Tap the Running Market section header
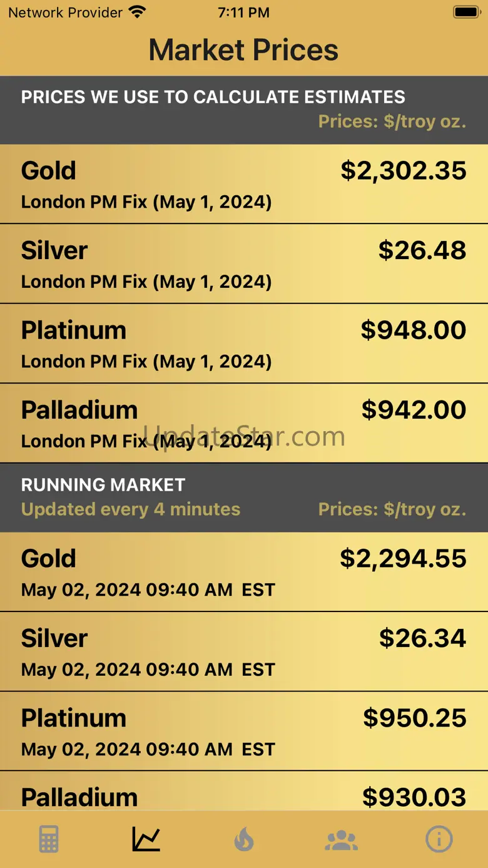Viewport: 488px width, 868px height. pos(103,485)
